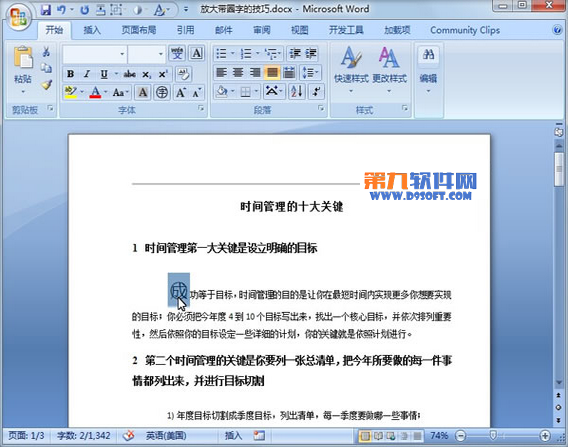568x447 pixels.
Task: Apply subscript formatting
Action: point(146,74)
